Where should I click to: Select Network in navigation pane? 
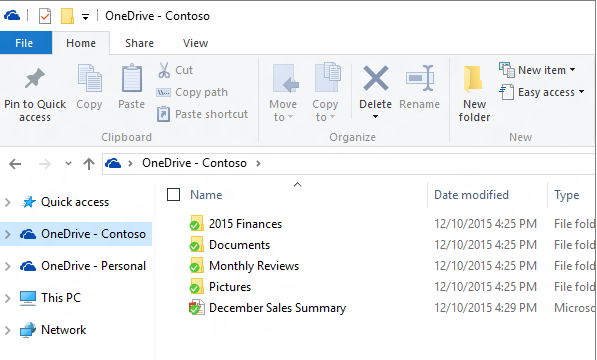64,330
